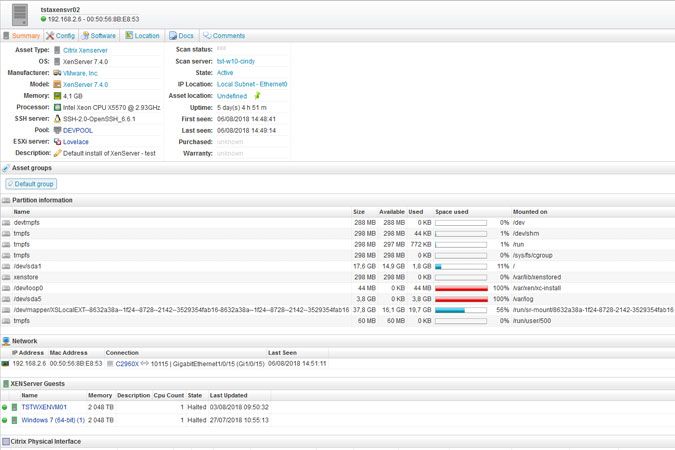Click the xenstore partition name

point(26,277)
